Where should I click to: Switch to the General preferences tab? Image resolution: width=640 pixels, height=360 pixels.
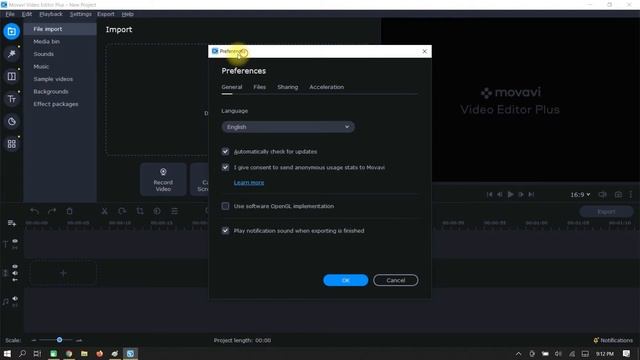click(232, 87)
